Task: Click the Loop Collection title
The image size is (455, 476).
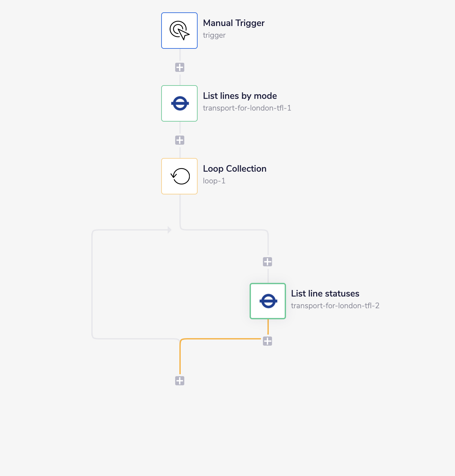Action: [235, 168]
